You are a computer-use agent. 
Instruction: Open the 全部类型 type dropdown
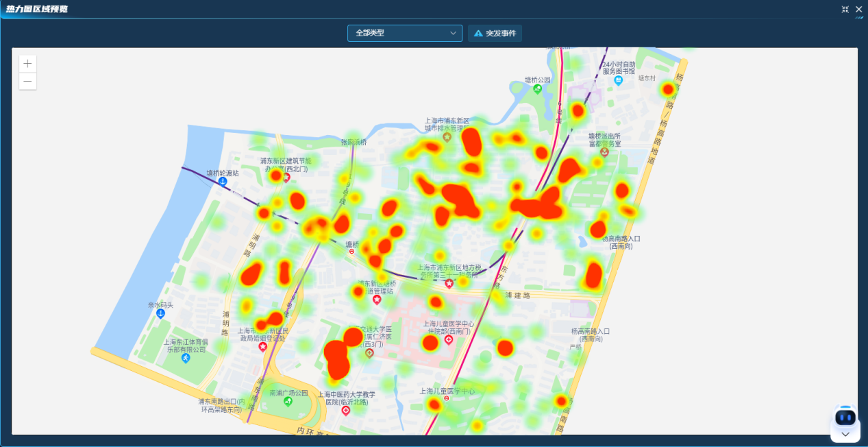coord(405,33)
